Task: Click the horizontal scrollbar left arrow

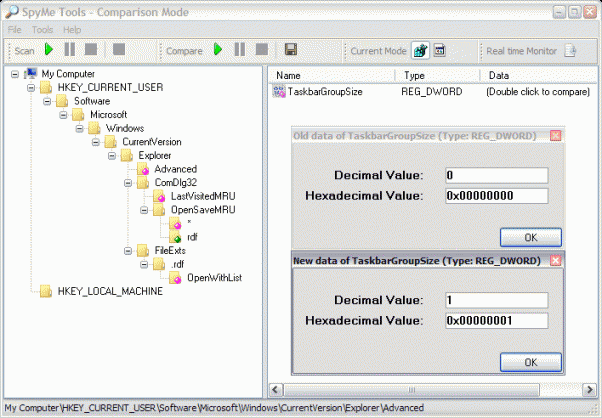Action: 276,390
